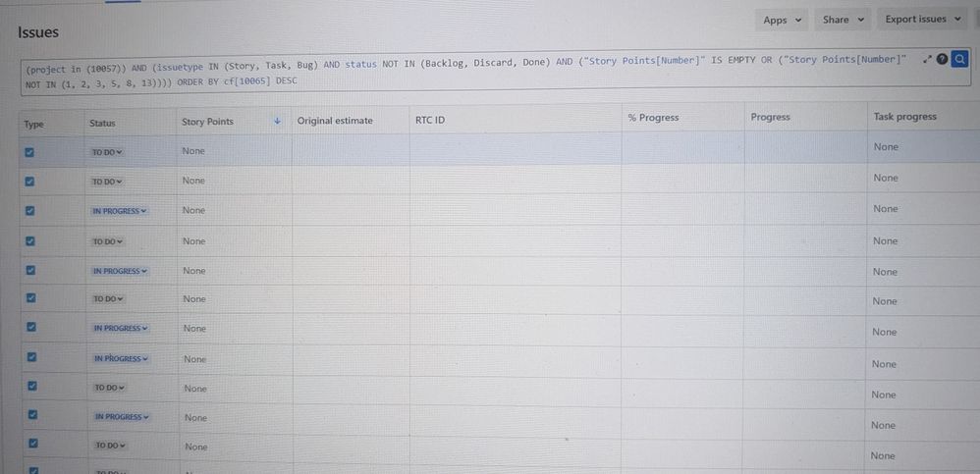Image resolution: width=980 pixels, height=474 pixels.
Task: Sort by the Status column header
Action: 102,123
